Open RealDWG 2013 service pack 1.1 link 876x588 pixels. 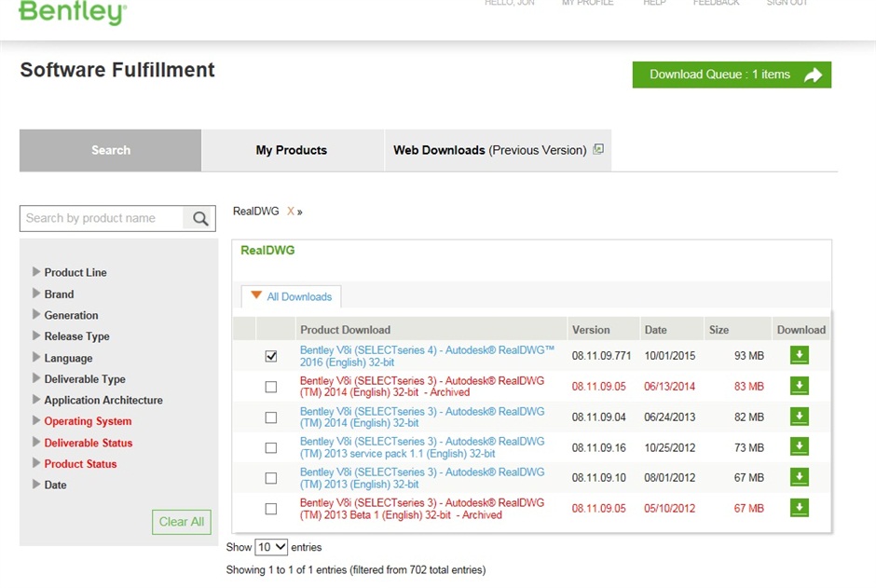pos(422,447)
